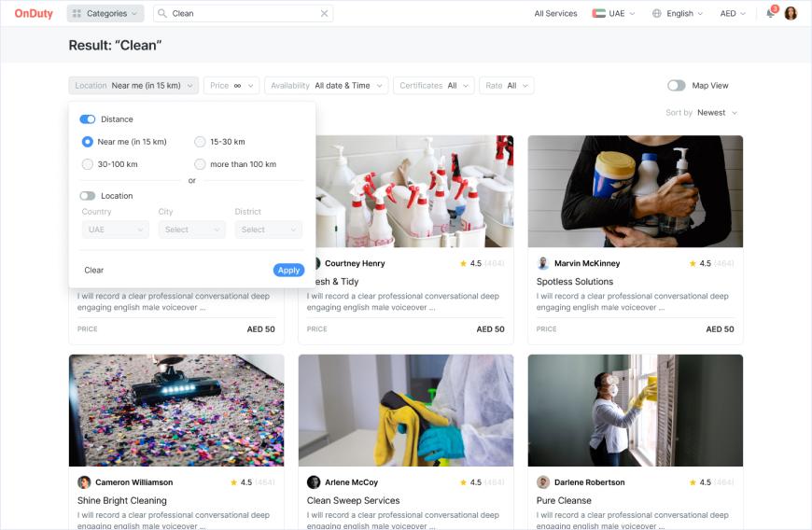
Task: Open the Rate filter dropdown
Action: coord(507,86)
